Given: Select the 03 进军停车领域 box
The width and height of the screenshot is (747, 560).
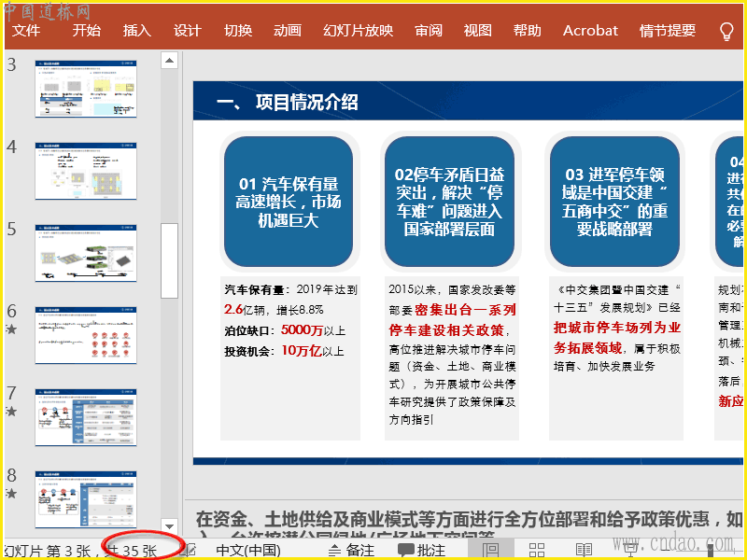Looking at the screenshot, I should pos(614,202).
